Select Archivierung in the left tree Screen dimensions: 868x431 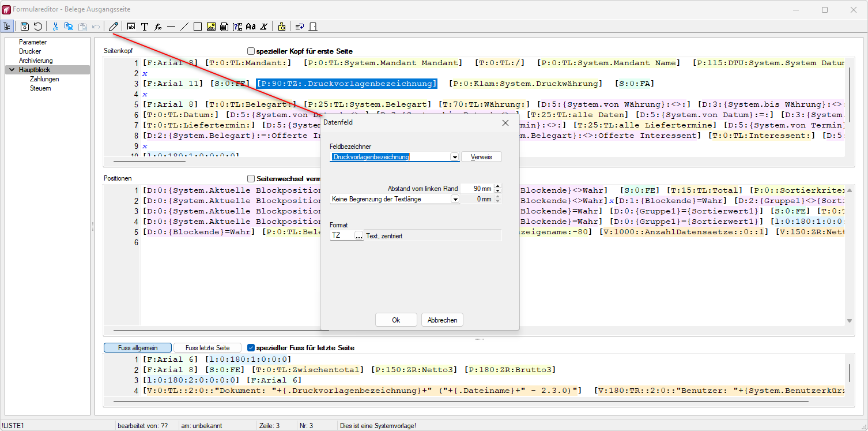(36, 61)
